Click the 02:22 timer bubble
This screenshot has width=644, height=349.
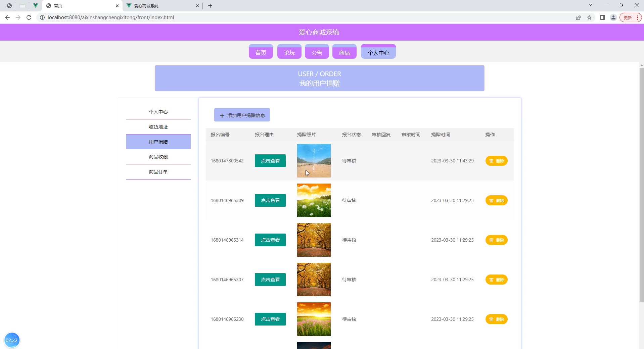pos(12,340)
